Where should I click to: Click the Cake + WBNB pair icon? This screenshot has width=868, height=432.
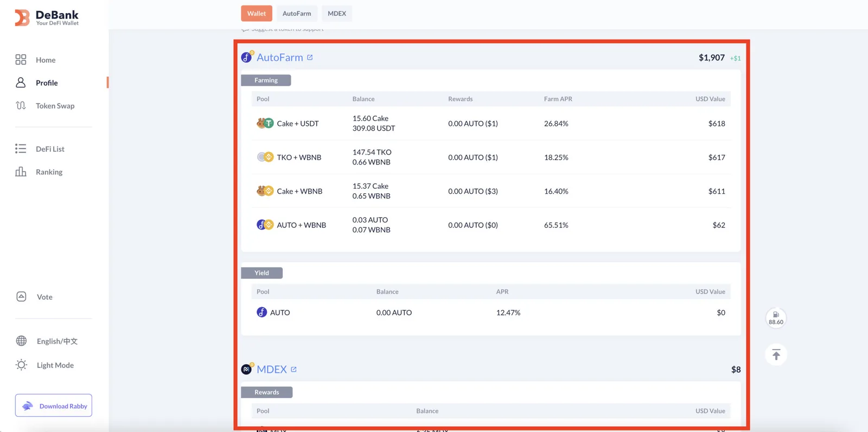[265, 191]
